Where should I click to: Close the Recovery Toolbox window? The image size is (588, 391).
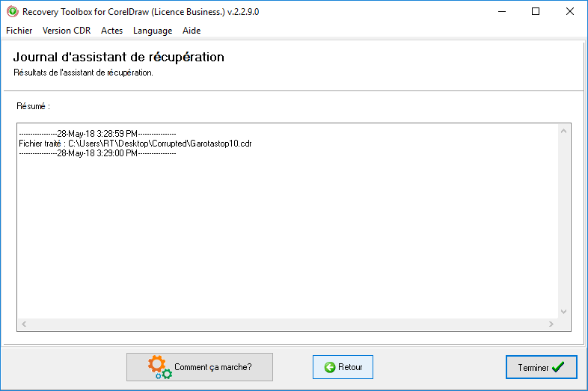tap(569, 12)
